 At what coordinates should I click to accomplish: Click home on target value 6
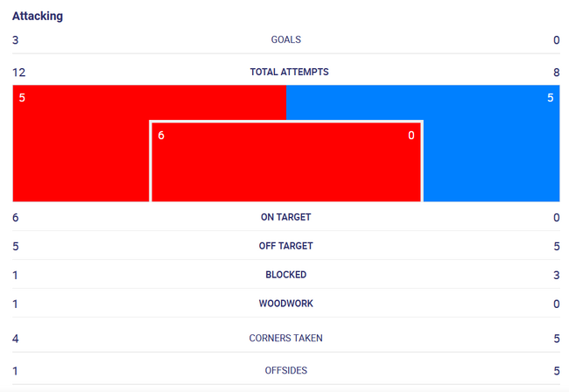click(15, 218)
